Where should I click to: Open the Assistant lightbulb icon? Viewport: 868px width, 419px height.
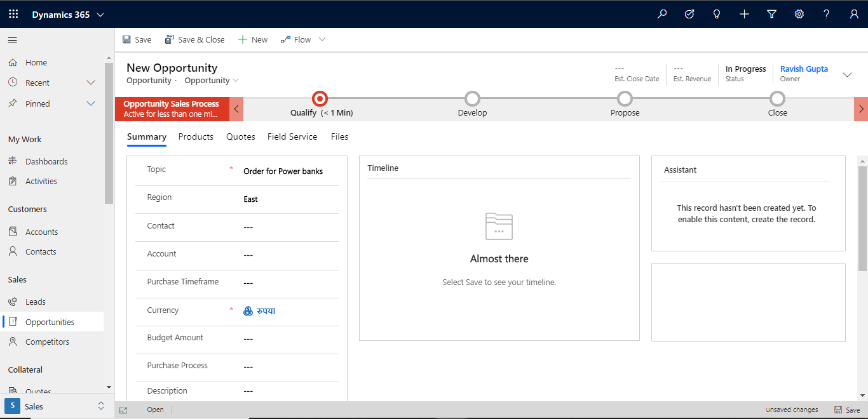[x=717, y=14]
